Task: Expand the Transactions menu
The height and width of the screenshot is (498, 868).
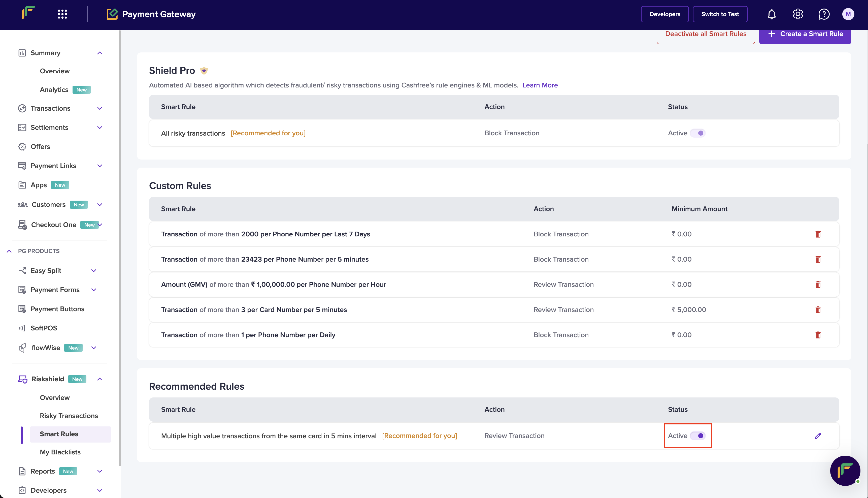Action: (100, 108)
